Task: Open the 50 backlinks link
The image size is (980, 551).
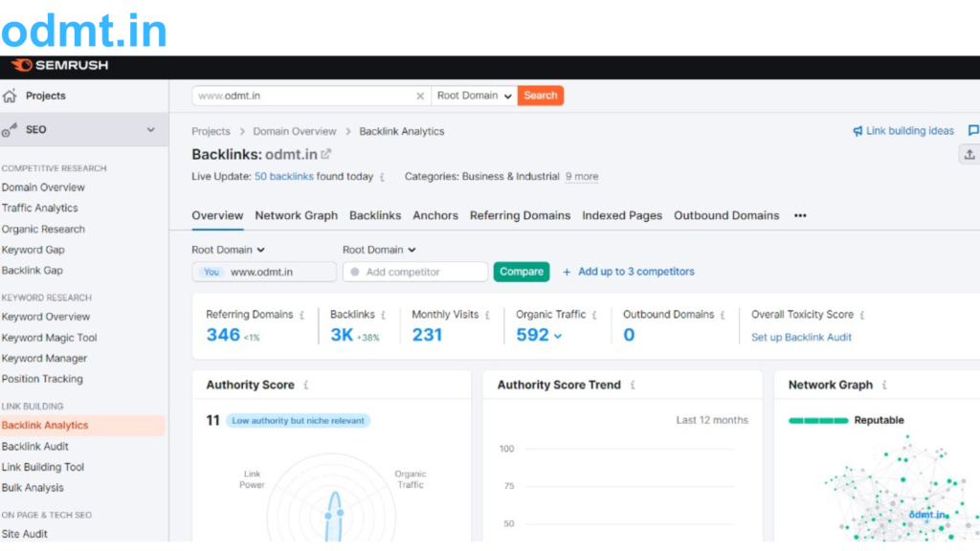Action: 283,177
